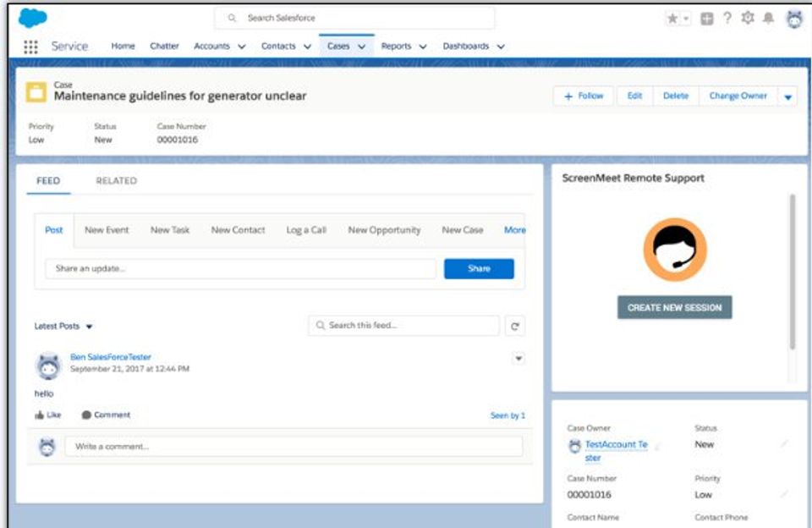Click the yellow Case record icon
Screen dimensions: 812x528
36,92
